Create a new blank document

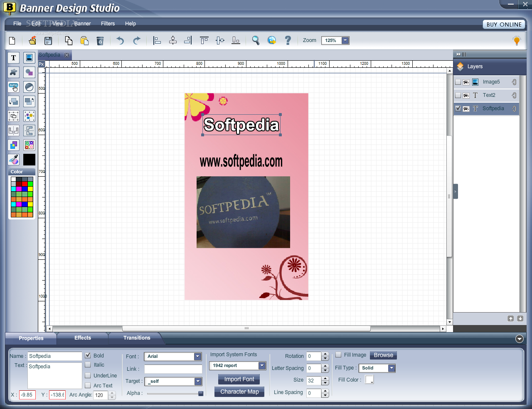(12, 41)
